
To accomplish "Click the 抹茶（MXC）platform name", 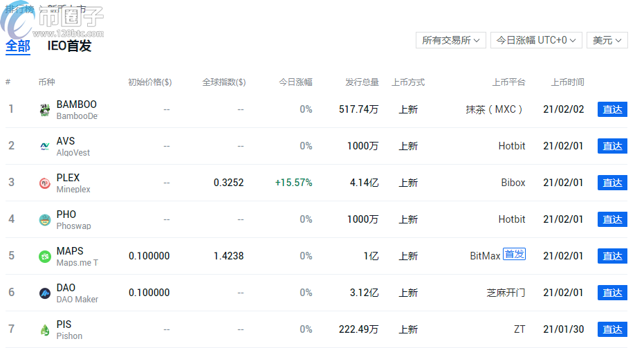I will tap(496, 109).
